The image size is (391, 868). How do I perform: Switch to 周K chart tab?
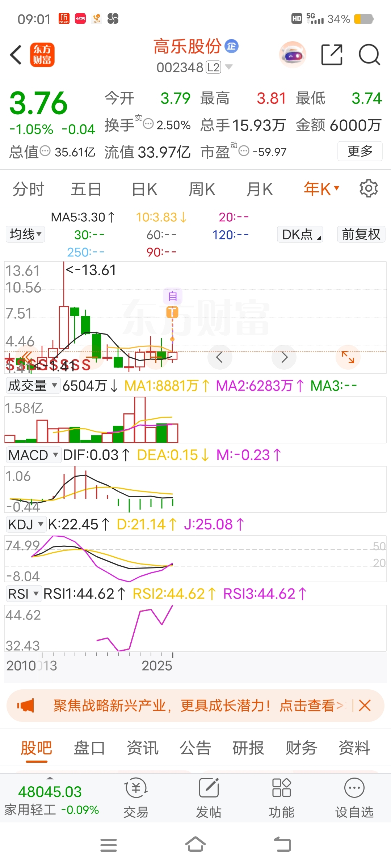tap(202, 189)
